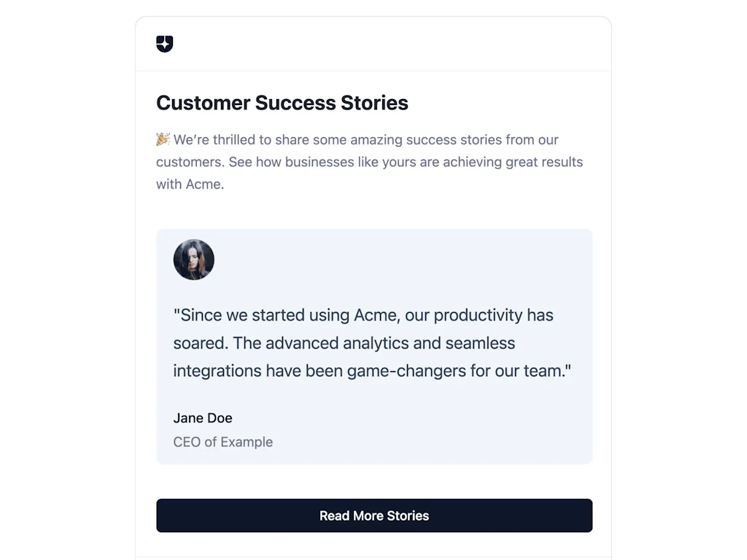
Task: Click the header bar containing the logo
Action: (373, 44)
